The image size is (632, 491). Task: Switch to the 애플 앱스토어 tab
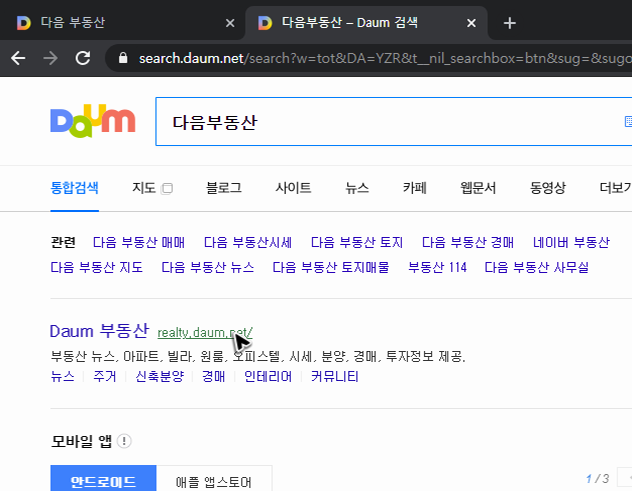click(214, 479)
